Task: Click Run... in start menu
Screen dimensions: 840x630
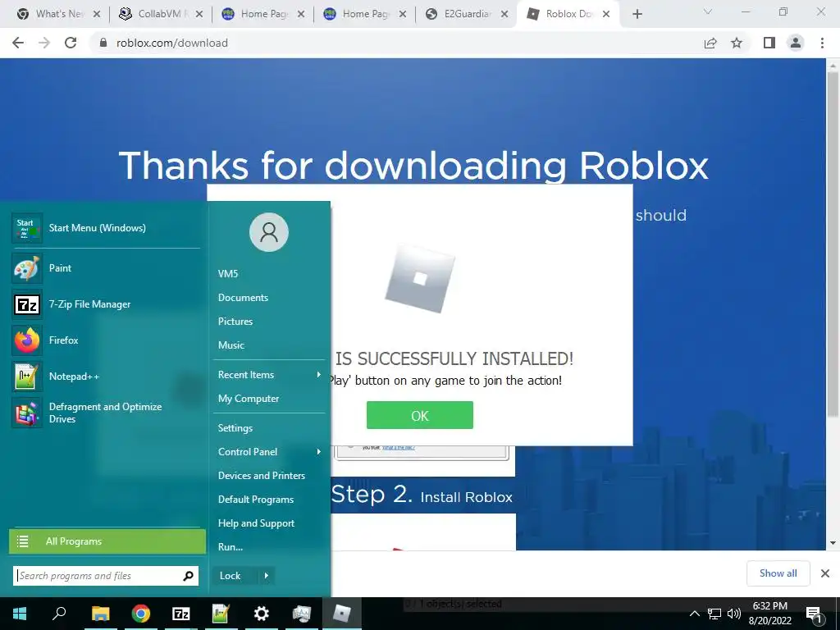Action: (x=231, y=547)
